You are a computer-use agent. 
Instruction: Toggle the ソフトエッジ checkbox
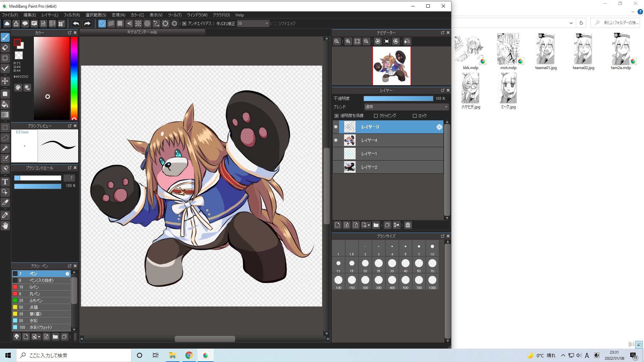tap(275, 23)
